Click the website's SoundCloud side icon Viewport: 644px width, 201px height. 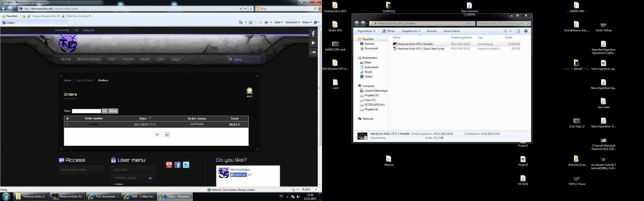(313, 52)
